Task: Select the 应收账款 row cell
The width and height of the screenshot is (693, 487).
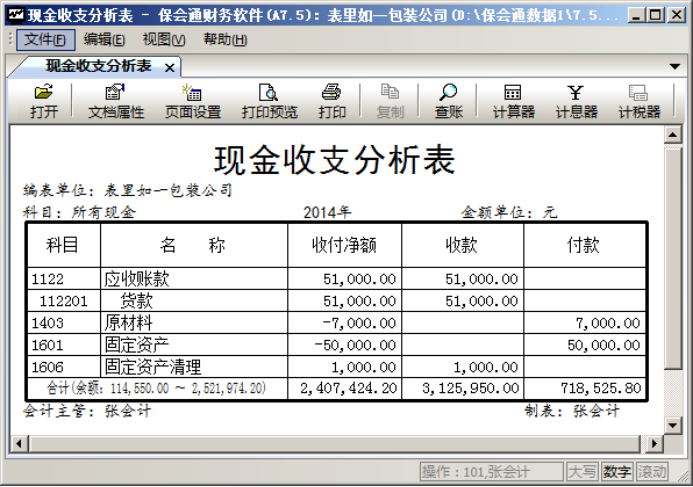Action: point(193,280)
